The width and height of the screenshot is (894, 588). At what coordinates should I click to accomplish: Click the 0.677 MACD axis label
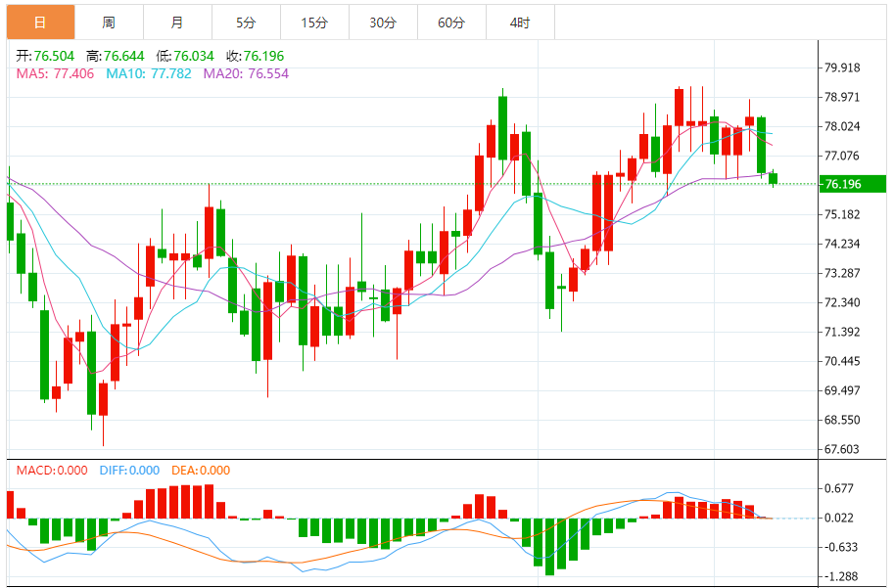[839, 488]
